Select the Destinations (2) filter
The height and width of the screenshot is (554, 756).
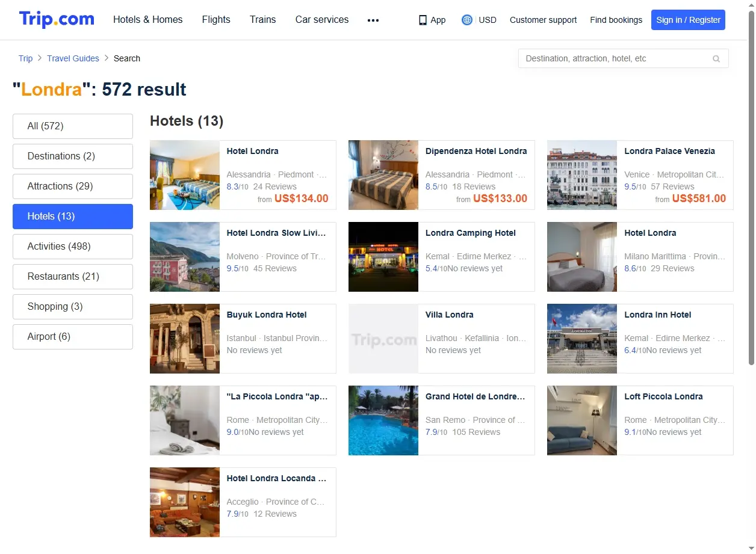(73, 156)
